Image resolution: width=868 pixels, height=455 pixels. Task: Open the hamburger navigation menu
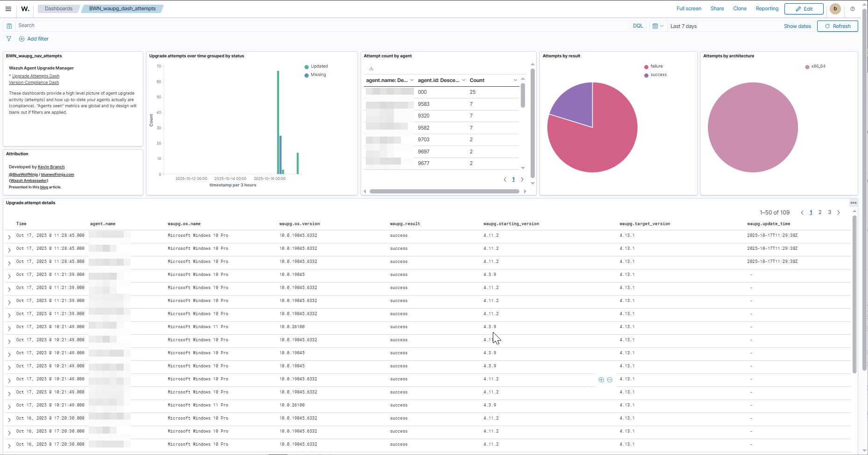[x=8, y=8]
